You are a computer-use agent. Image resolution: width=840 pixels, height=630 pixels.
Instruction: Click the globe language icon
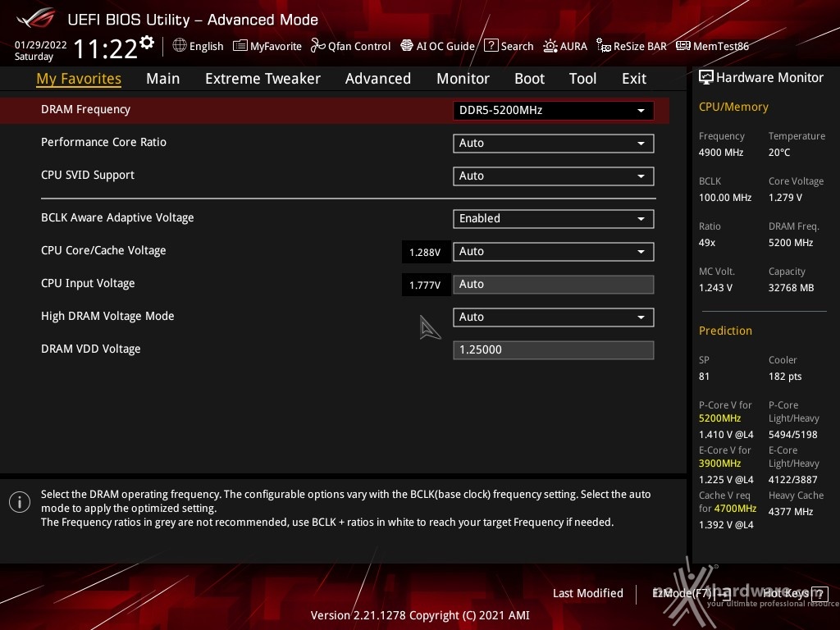point(180,46)
